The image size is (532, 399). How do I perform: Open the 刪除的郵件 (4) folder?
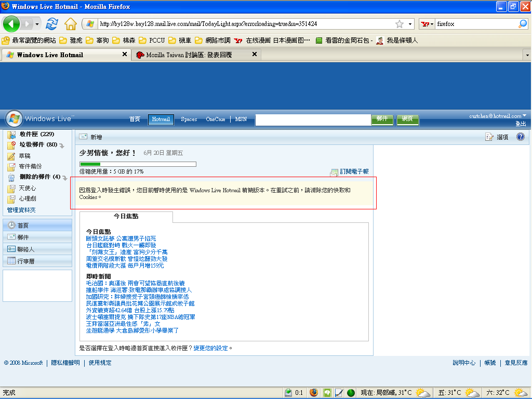39,177
